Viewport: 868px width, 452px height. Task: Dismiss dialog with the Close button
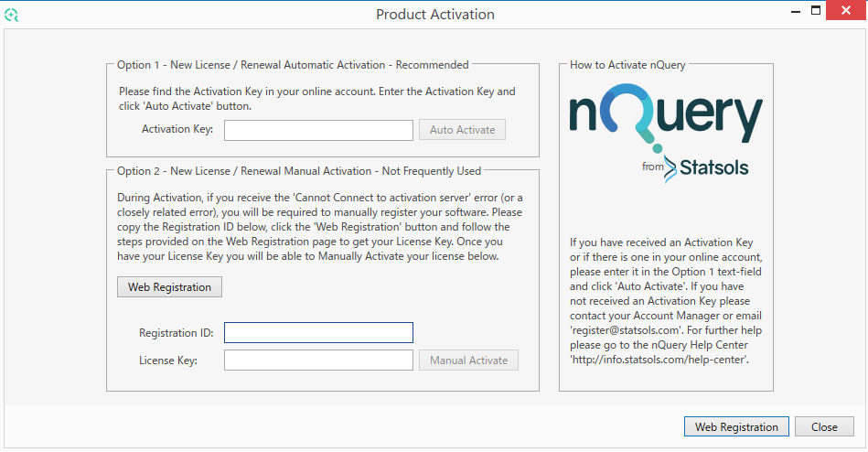[824, 426]
